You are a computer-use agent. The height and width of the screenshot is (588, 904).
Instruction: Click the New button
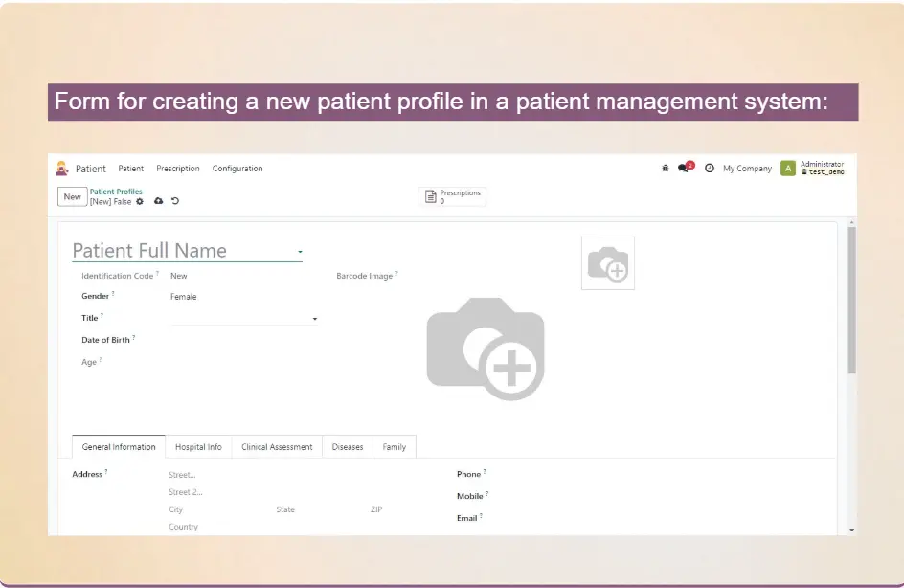point(72,197)
